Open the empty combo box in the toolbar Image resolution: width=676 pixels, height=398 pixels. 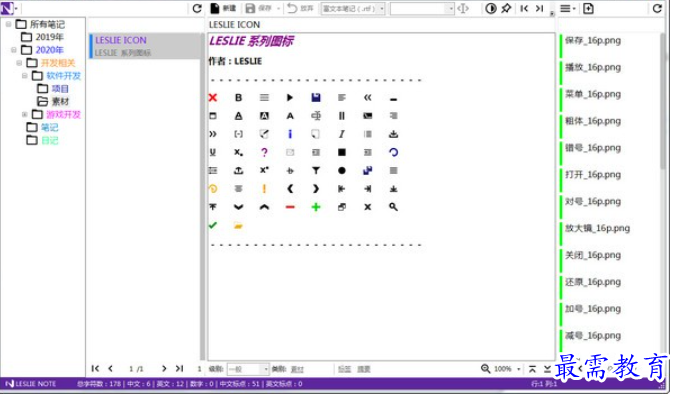pos(422,9)
